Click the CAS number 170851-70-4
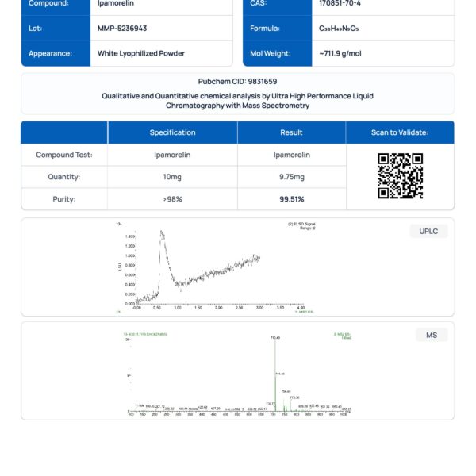 (x=340, y=3)
